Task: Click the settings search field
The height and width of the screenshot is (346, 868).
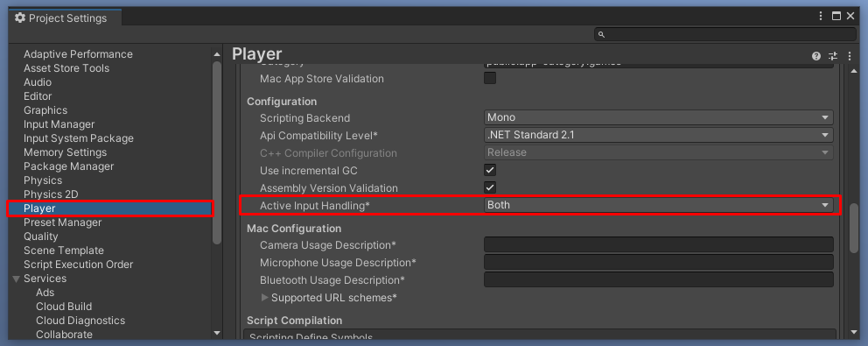Action: (x=725, y=34)
